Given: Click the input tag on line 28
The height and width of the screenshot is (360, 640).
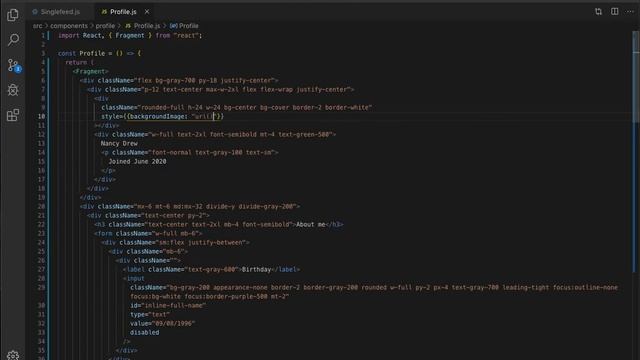Looking at the screenshot, I should pos(134,278).
